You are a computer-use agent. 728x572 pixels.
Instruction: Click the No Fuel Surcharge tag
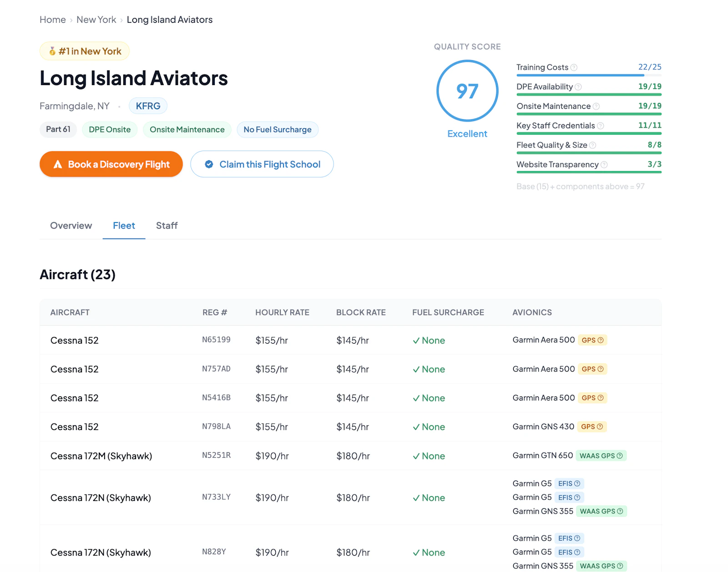pos(278,130)
